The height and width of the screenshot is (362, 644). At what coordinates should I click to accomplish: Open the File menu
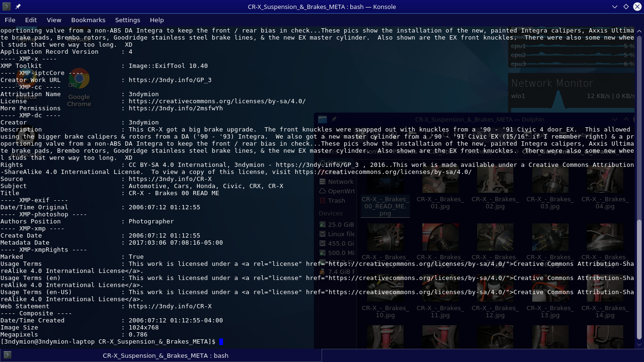click(x=10, y=20)
